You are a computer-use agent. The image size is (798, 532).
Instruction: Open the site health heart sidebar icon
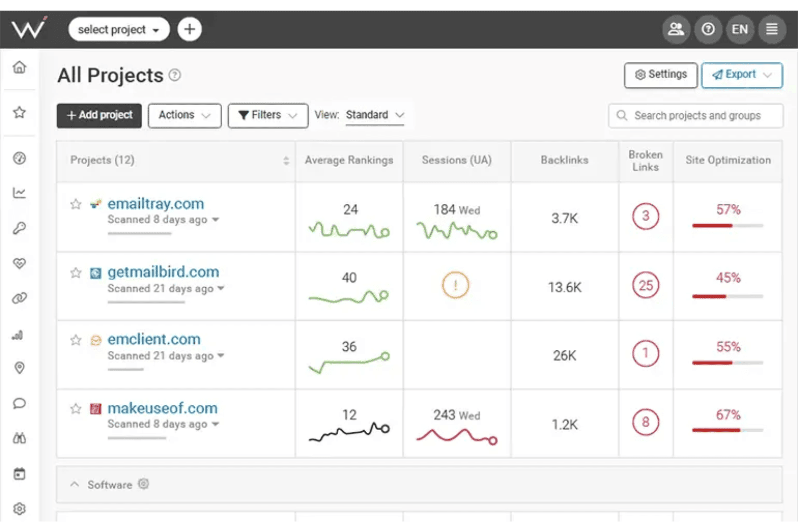click(19, 263)
